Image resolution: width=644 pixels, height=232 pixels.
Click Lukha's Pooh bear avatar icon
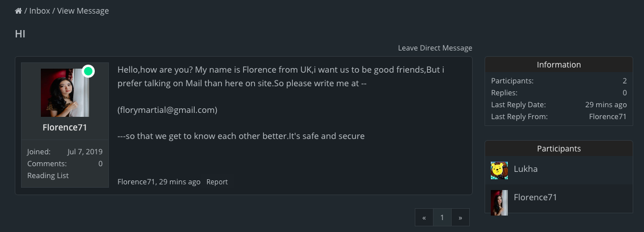499,170
